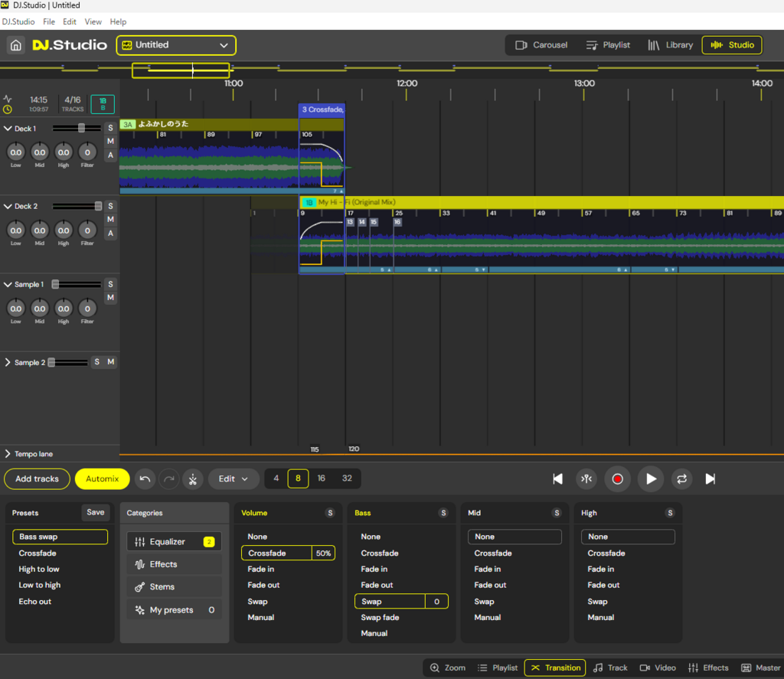
Task: Open the Edit mode dropdown
Action: tap(234, 479)
